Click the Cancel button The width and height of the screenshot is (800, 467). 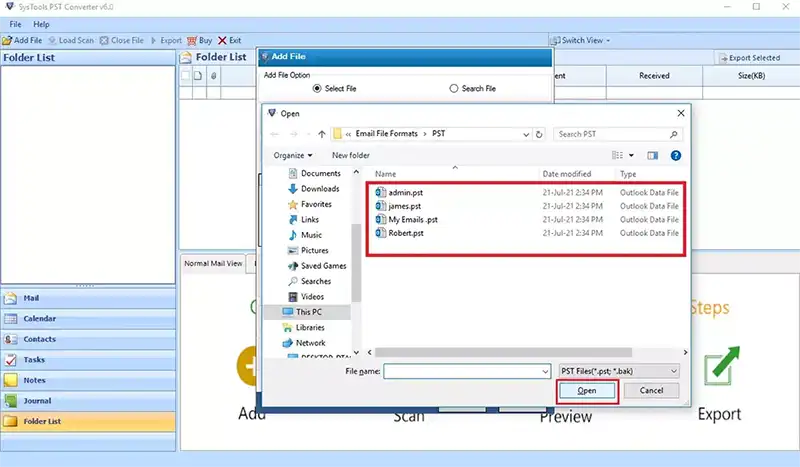(x=651, y=391)
